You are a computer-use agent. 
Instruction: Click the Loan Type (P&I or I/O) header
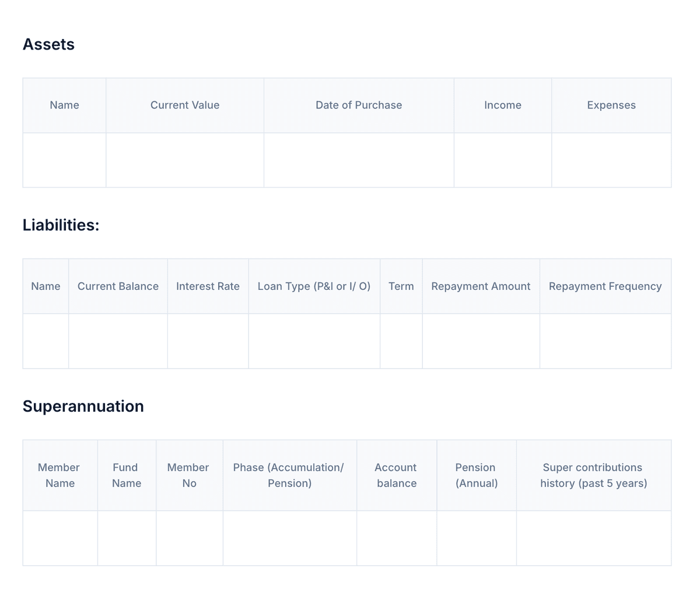tap(314, 286)
